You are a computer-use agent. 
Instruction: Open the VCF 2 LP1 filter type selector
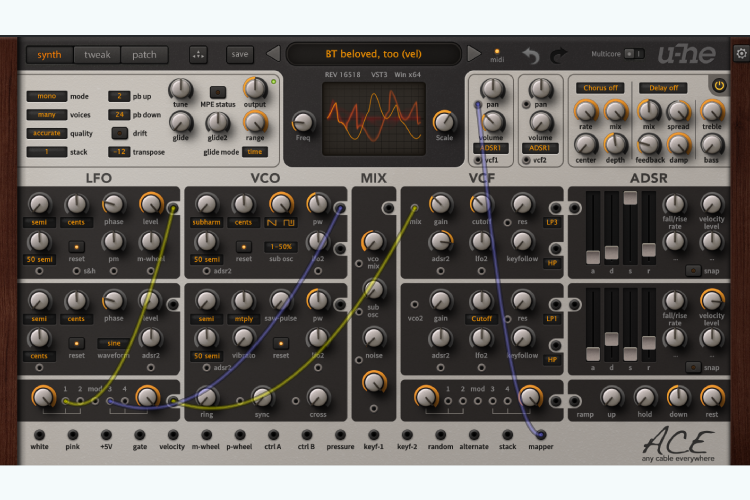551,319
